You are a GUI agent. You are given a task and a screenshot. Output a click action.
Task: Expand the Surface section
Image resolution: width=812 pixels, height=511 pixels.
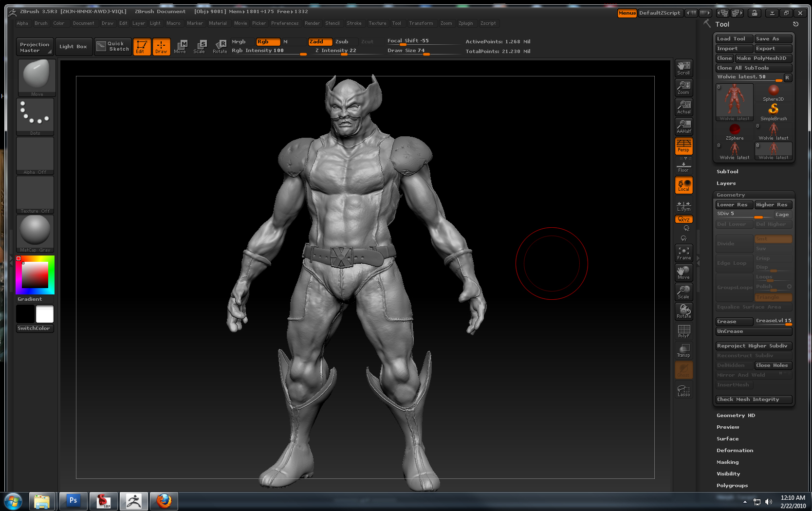[727, 439]
